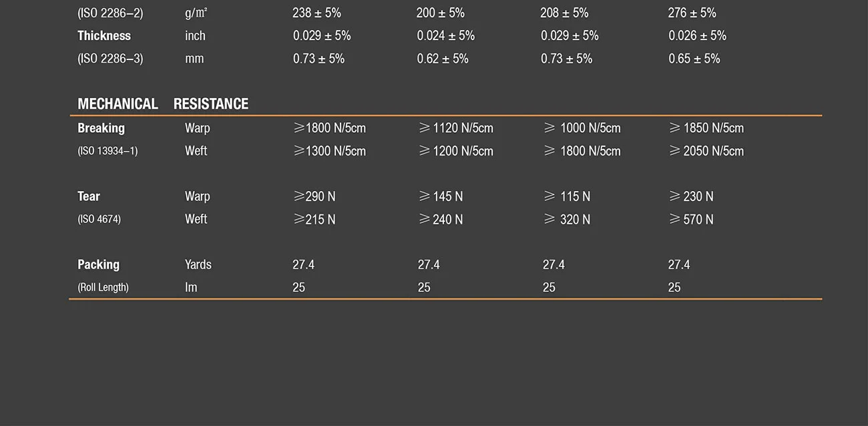The height and width of the screenshot is (426, 868).
Task: Select the Breaking row label
Action: 101,128
